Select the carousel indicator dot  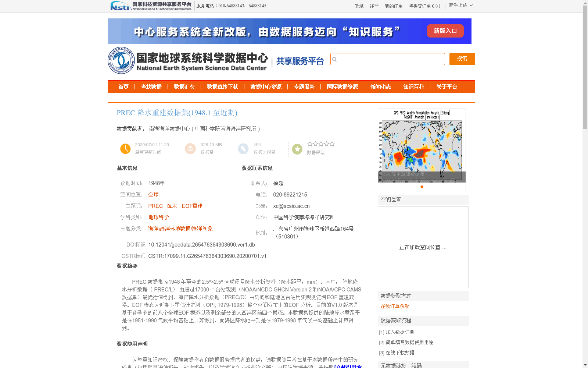point(422,187)
